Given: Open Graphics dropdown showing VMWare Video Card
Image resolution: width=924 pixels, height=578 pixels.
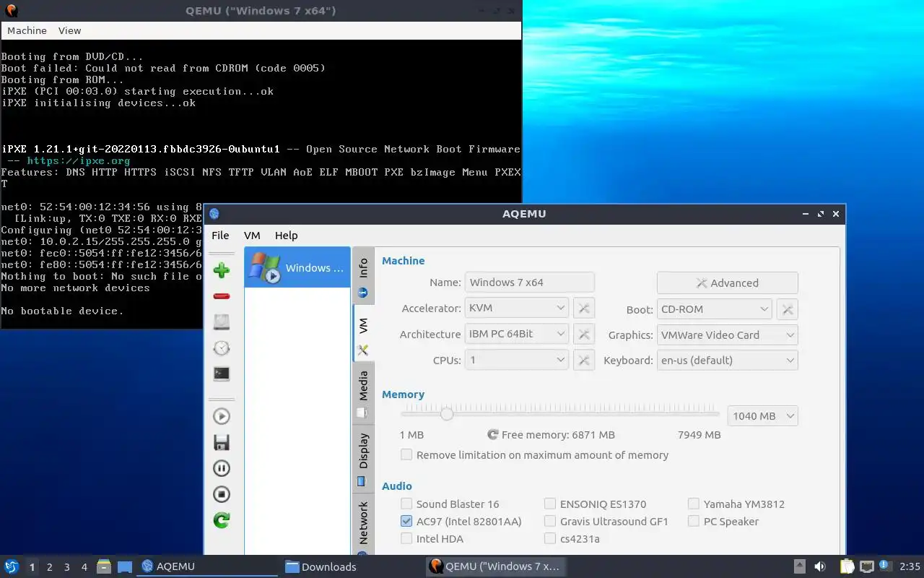Looking at the screenshot, I should click(728, 335).
